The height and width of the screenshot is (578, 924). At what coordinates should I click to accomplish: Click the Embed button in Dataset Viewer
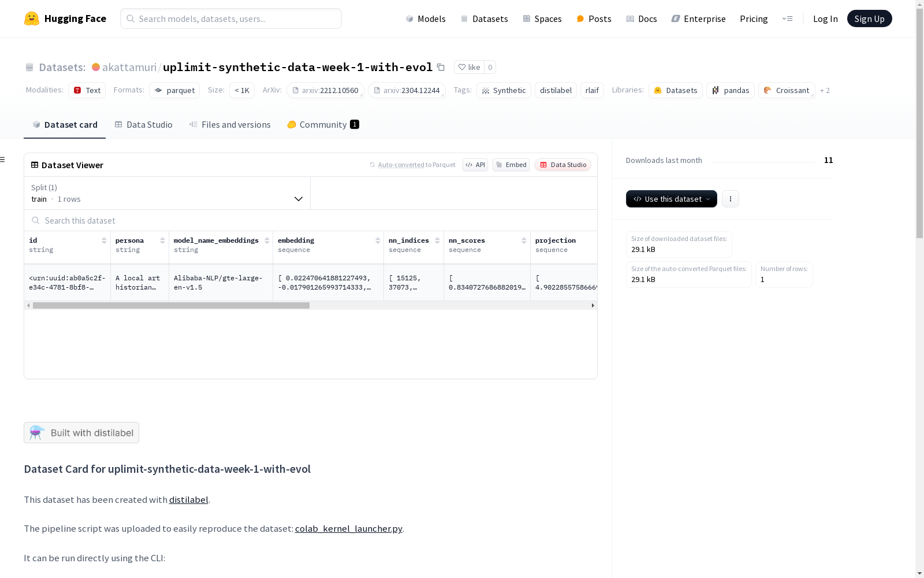(x=511, y=165)
